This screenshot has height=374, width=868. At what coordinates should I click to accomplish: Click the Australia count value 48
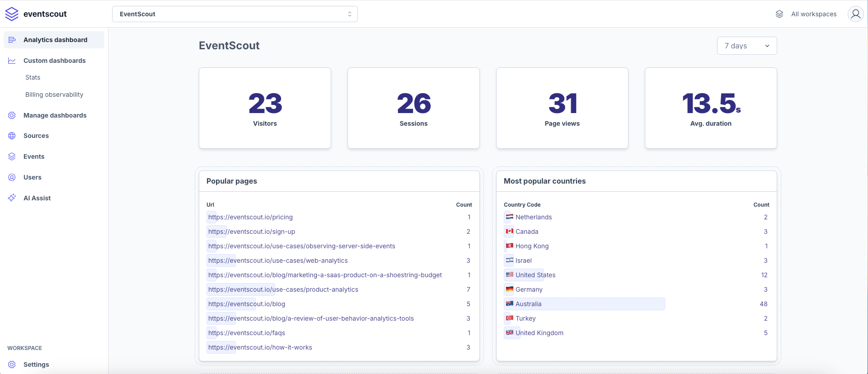click(x=764, y=304)
